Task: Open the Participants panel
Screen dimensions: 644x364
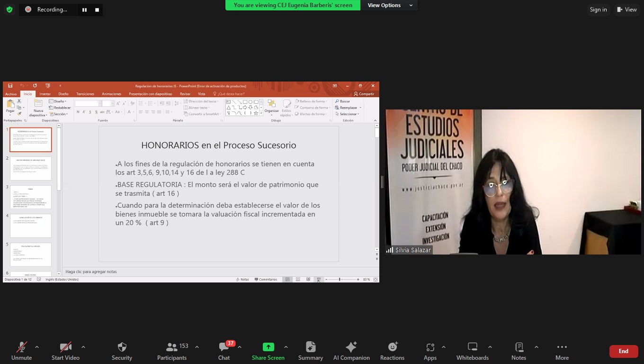Action: pyautogui.click(x=172, y=351)
